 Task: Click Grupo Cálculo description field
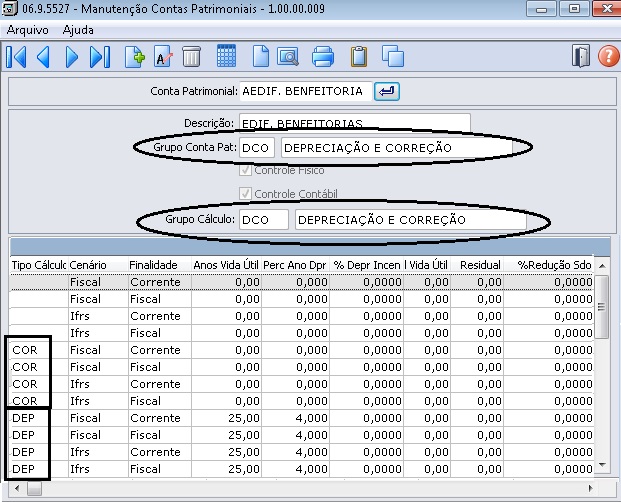coord(411,220)
